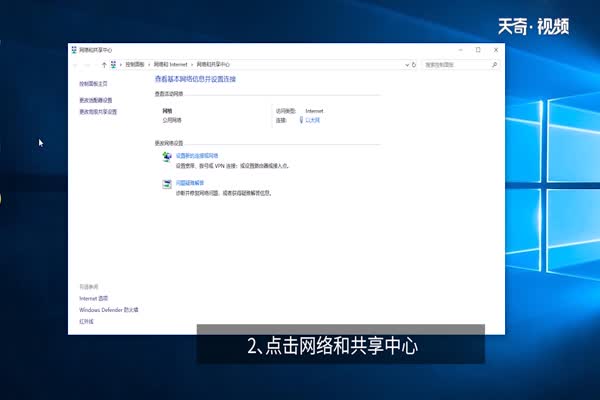This screenshot has width=600, height=400.
Task: Click 设置新的连接或网络 link
Action: 197,156
